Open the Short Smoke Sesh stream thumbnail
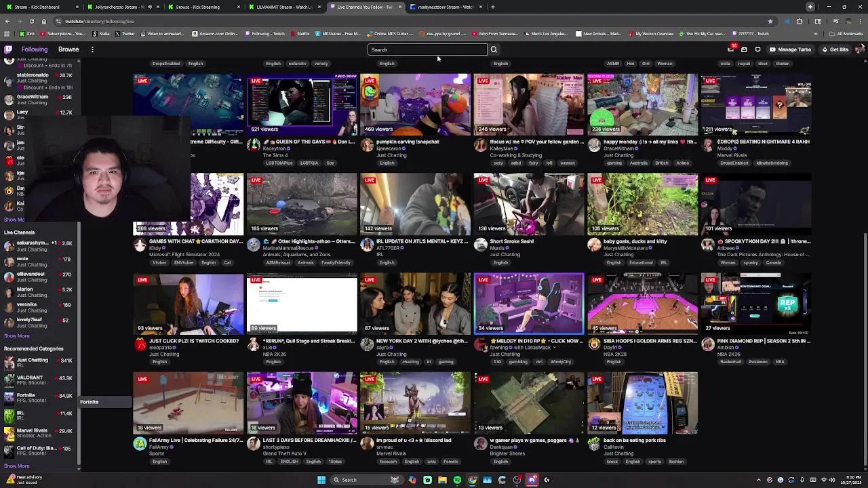Viewport: 868px width, 488px height. 529,204
